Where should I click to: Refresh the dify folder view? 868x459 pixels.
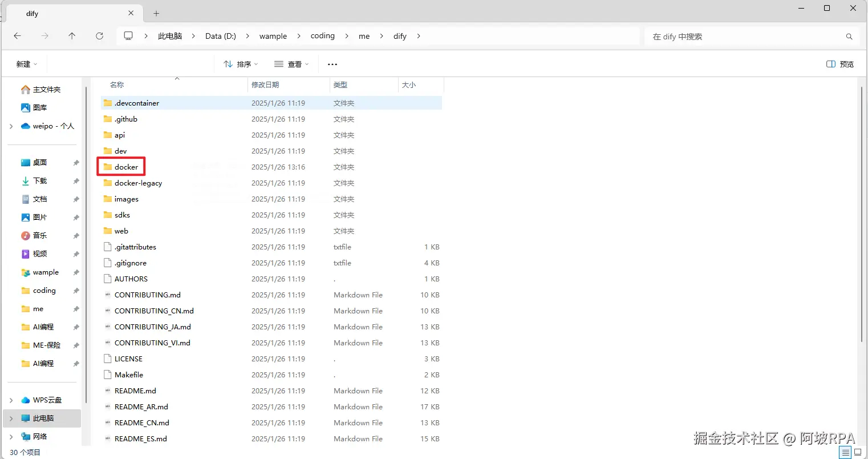99,36
